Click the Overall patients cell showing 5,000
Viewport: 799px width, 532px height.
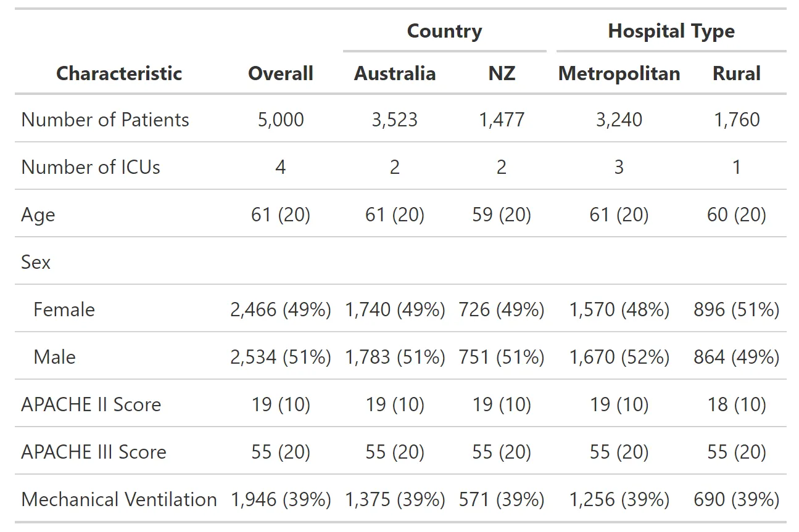[281, 120]
